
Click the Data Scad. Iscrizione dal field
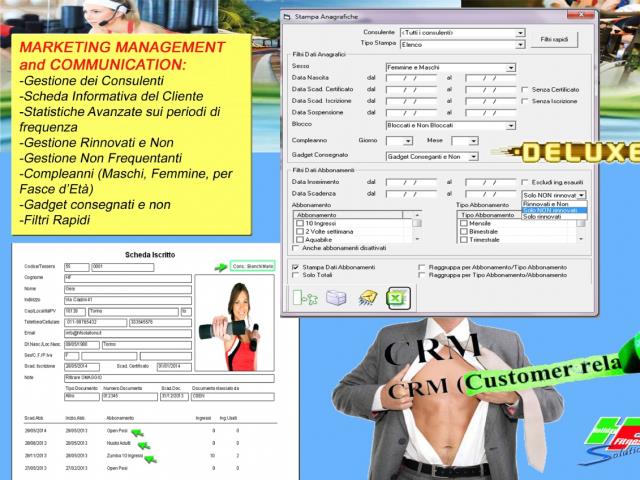click(411, 101)
